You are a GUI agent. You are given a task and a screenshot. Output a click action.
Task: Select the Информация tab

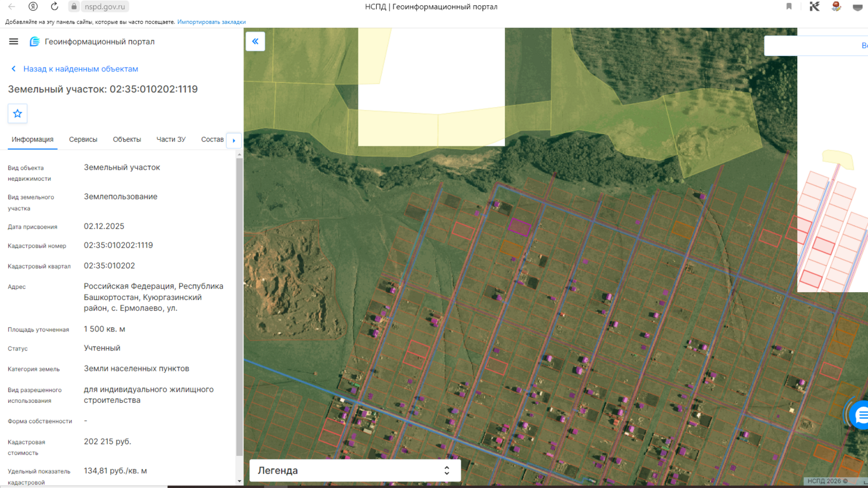point(32,139)
